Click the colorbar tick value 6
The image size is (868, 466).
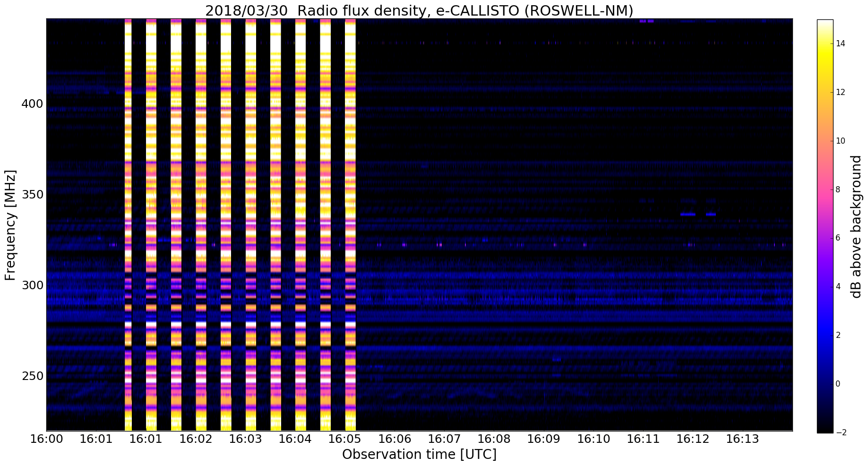pyautogui.click(x=838, y=238)
